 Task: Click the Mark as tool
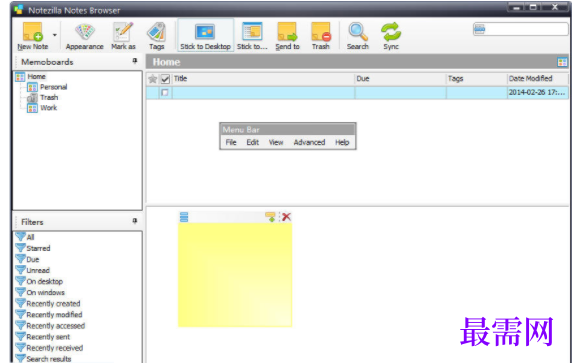[123, 36]
